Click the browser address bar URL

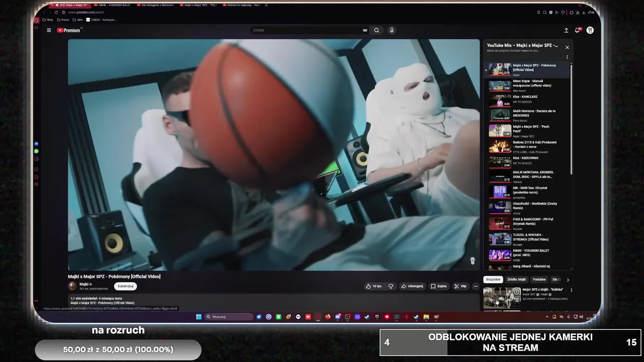pos(86,12)
